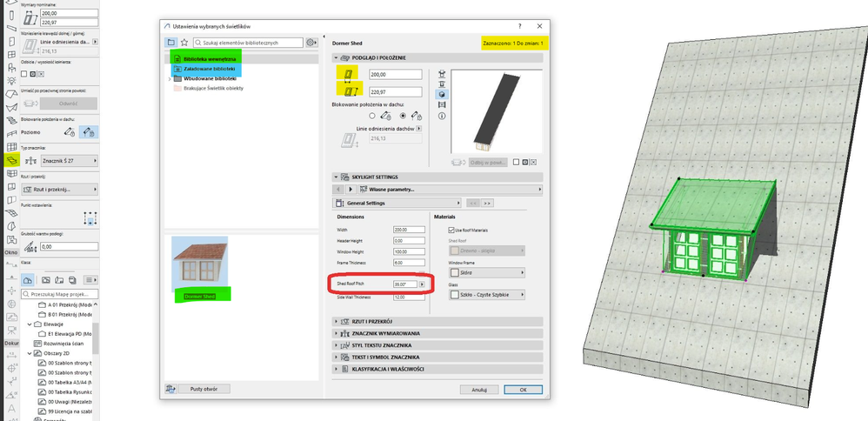Open Rzut i przekrój dropdown in info box

(59, 190)
